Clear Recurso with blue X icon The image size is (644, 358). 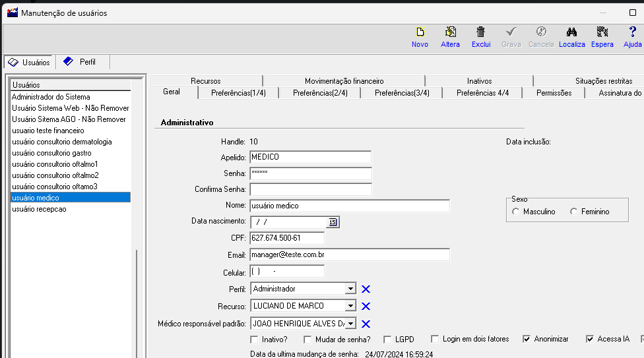(x=366, y=307)
